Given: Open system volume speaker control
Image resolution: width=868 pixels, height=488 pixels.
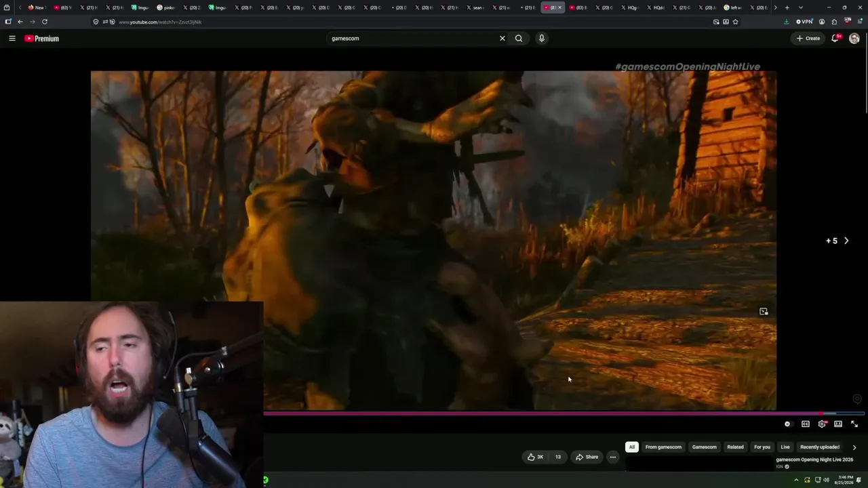Looking at the screenshot, I should pyautogui.click(x=826, y=480).
